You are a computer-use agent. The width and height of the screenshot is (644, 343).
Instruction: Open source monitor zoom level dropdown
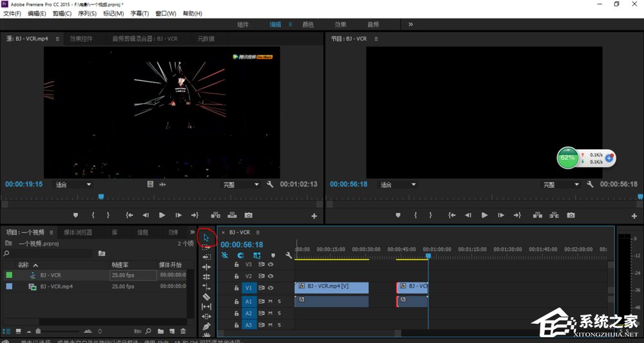click(73, 185)
